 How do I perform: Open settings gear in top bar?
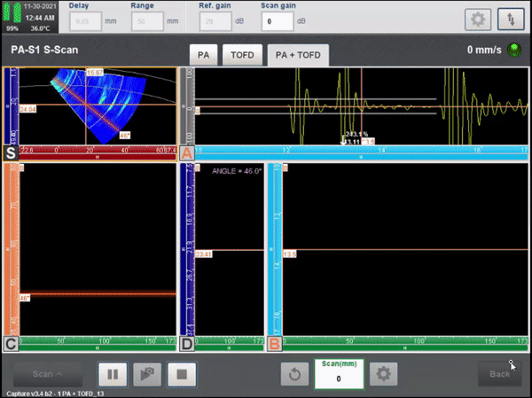[478, 20]
